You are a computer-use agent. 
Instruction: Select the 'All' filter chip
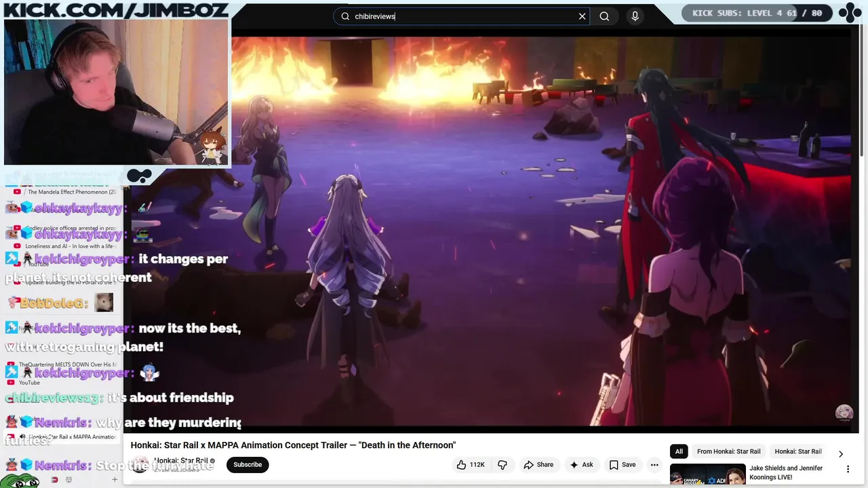click(679, 451)
